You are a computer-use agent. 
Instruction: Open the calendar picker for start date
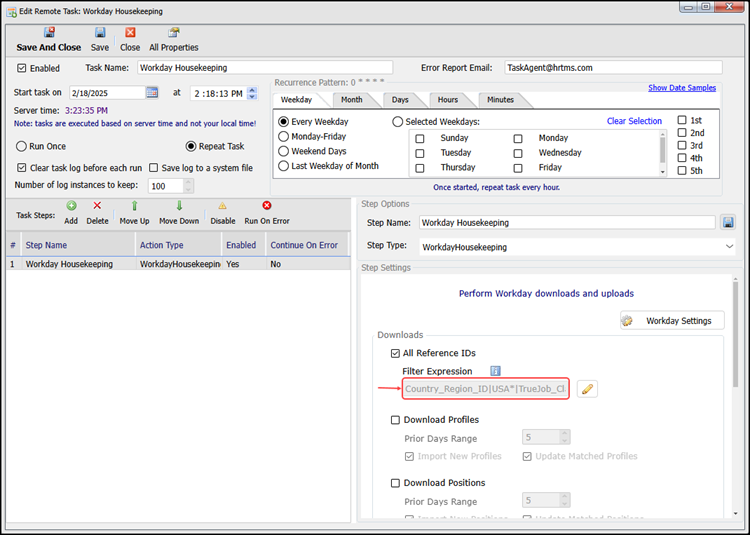click(152, 92)
